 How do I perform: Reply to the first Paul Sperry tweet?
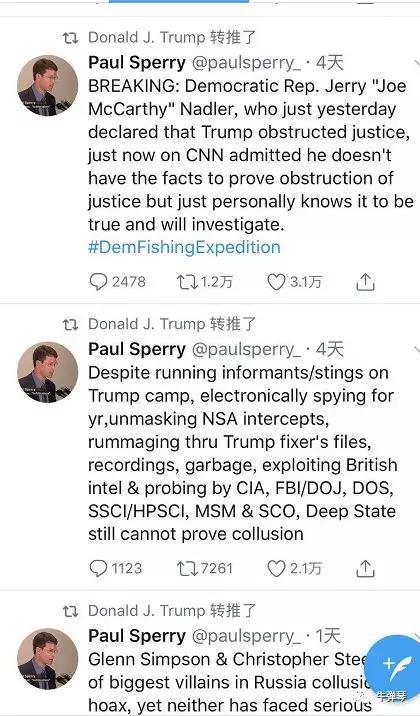117,282
